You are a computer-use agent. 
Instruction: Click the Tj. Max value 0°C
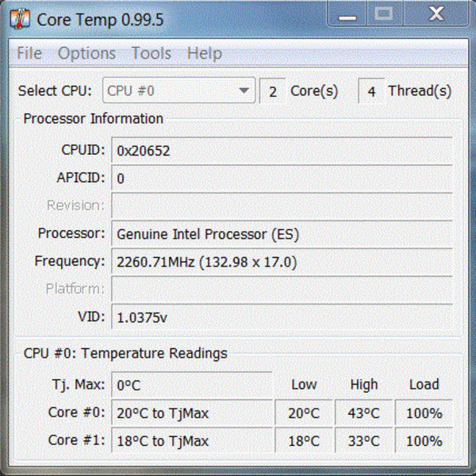[192, 385]
